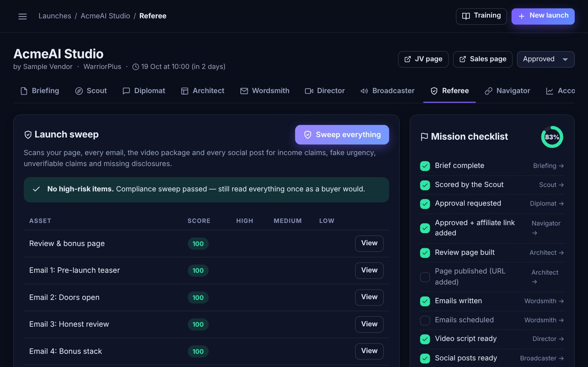Toggle Video script ready checkbox
Viewport: 588px width, 367px height.
(425, 339)
